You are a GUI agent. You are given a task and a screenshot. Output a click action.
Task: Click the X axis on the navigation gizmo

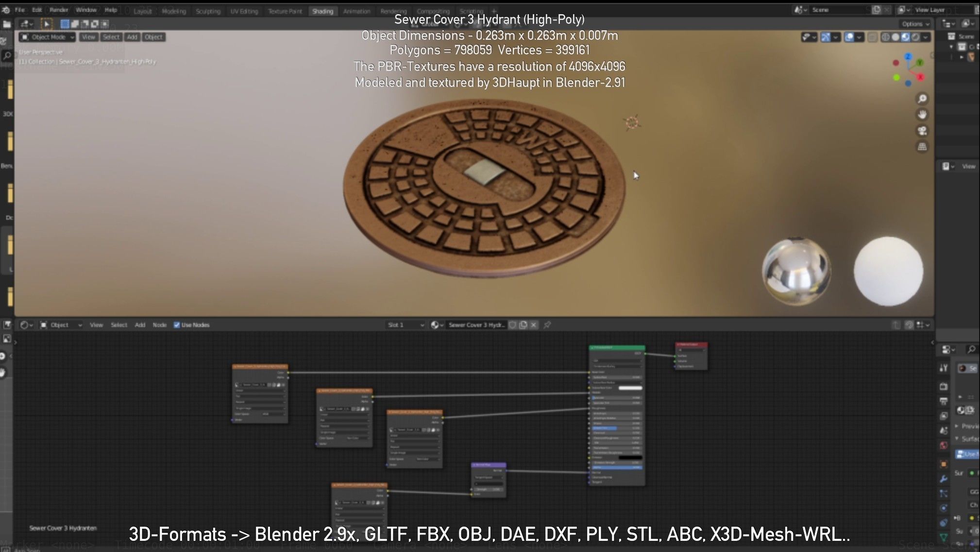point(920,77)
